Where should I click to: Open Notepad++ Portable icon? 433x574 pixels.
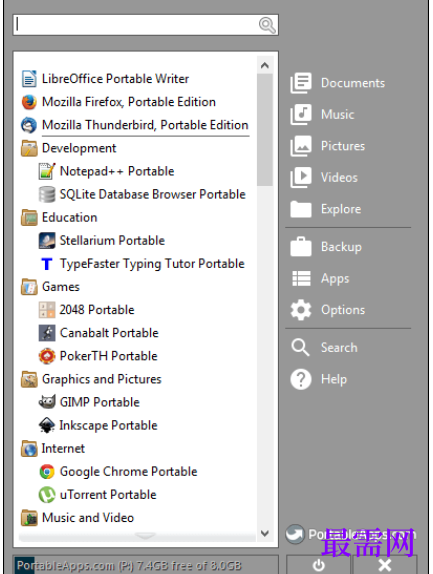[x=47, y=171]
